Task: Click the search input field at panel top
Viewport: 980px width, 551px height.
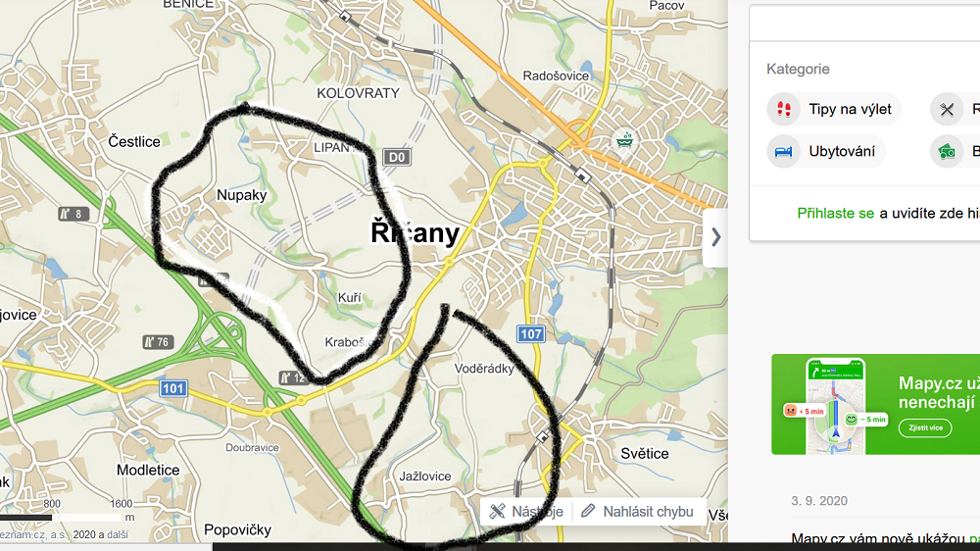Action: tap(864, 24)
